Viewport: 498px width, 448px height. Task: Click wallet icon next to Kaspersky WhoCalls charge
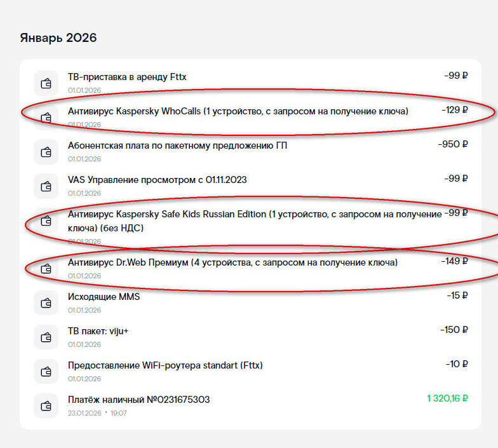point(46,118)
